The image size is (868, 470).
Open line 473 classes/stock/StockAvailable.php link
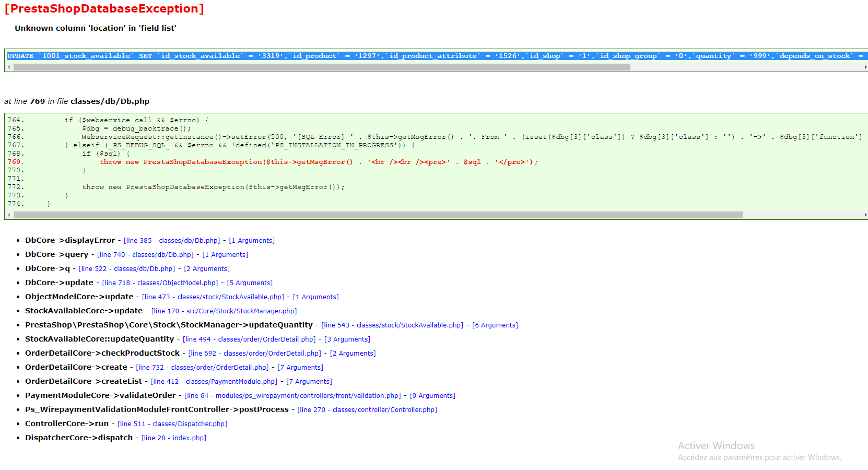coord(213,297)
